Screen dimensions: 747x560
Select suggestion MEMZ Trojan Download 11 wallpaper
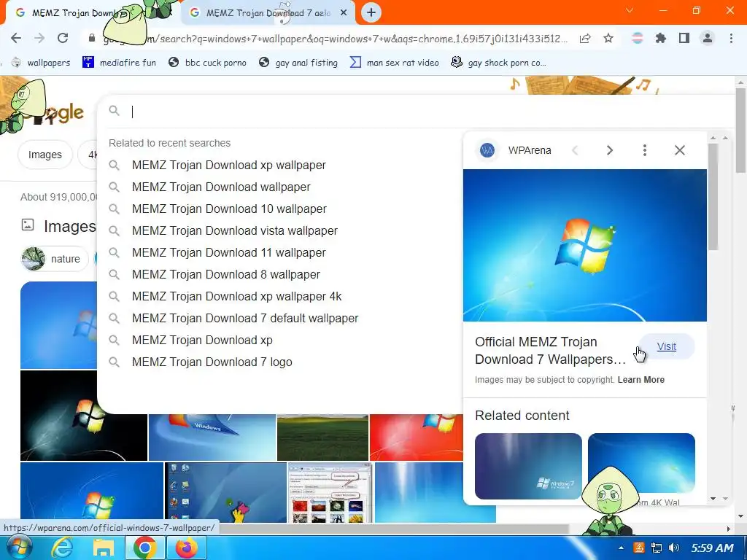pos(228,253)
